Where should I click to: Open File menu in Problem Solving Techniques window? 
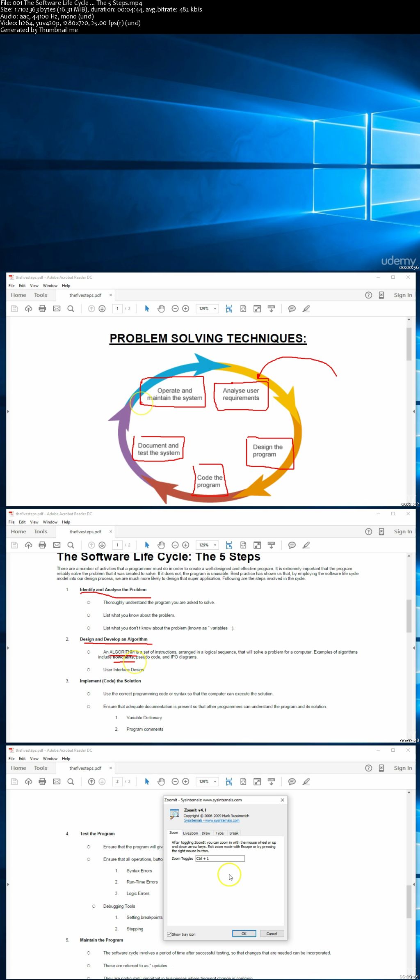click(x=11, y=286)
